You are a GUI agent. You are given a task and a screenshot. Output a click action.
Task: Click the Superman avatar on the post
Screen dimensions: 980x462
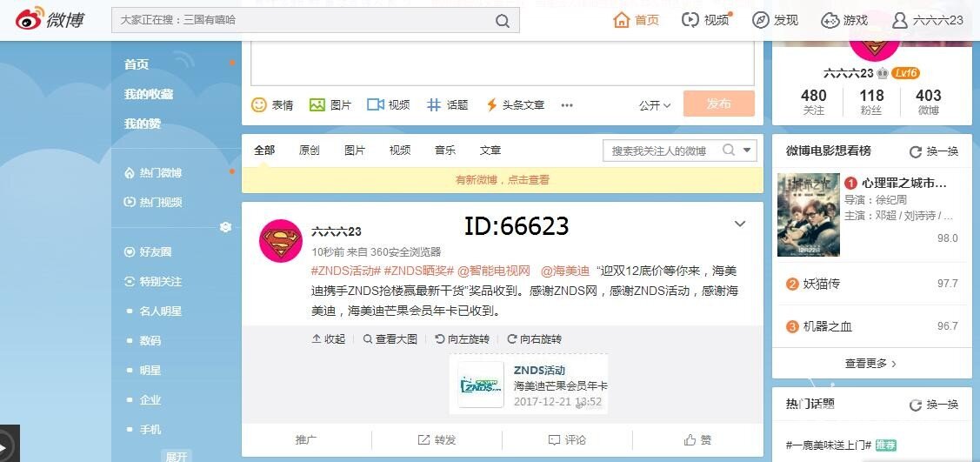(281, 241)
